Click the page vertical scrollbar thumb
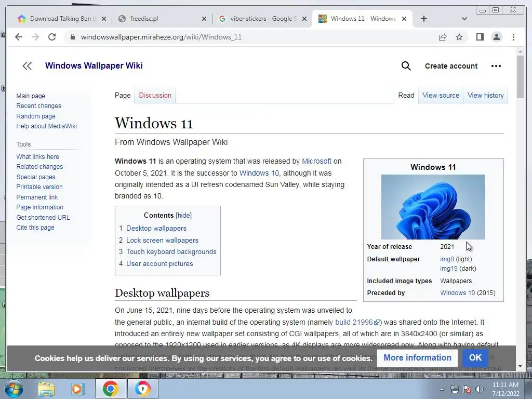Image resolution: width=532 pixels, height=399 pixels. pyautogui.click(x=520, y=76)
